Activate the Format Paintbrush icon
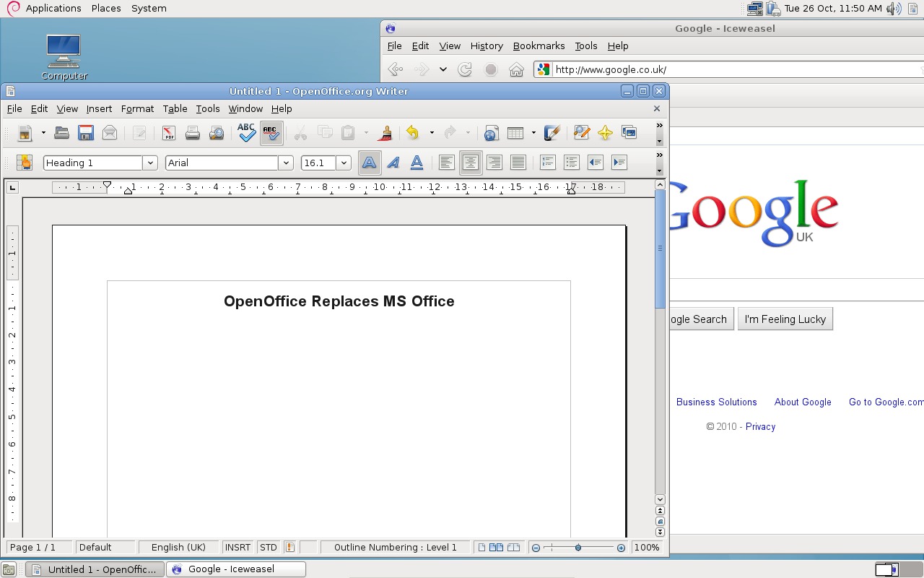924x578 pixels. (x=385, y=133)
